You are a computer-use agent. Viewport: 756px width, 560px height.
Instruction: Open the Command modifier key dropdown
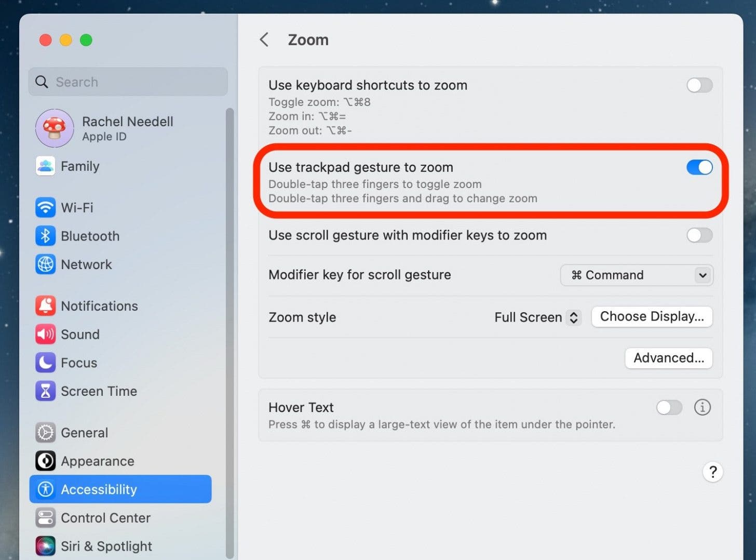click(636, 275)
